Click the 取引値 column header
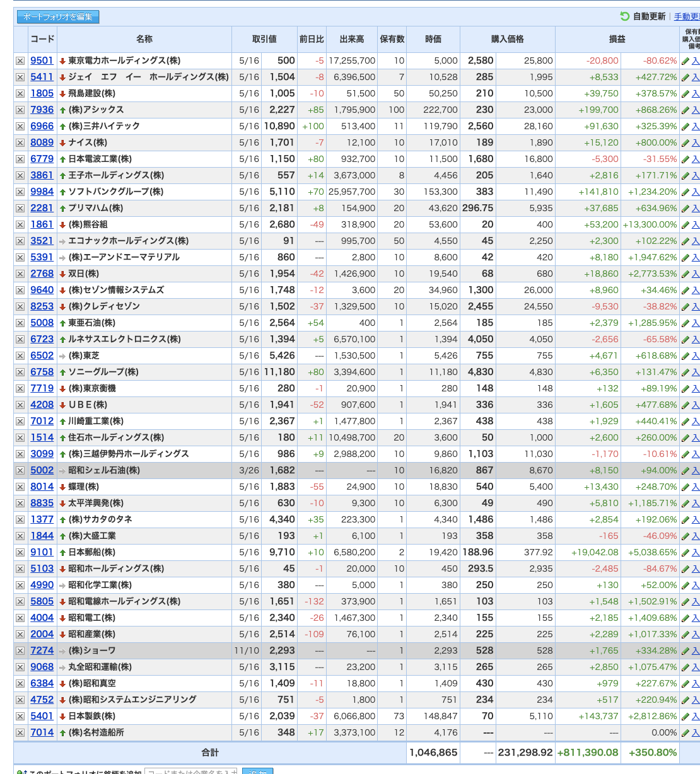Screen dimensions: 700x774 264,39
